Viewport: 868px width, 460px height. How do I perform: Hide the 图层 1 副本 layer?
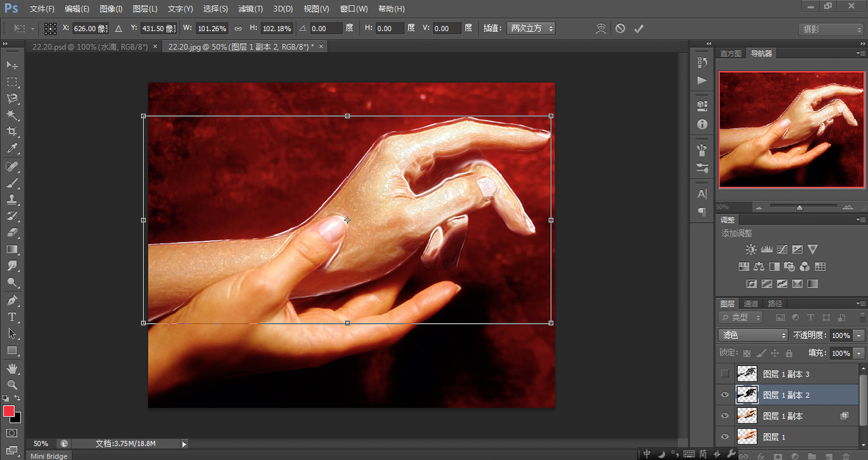(x=725, y=416)
